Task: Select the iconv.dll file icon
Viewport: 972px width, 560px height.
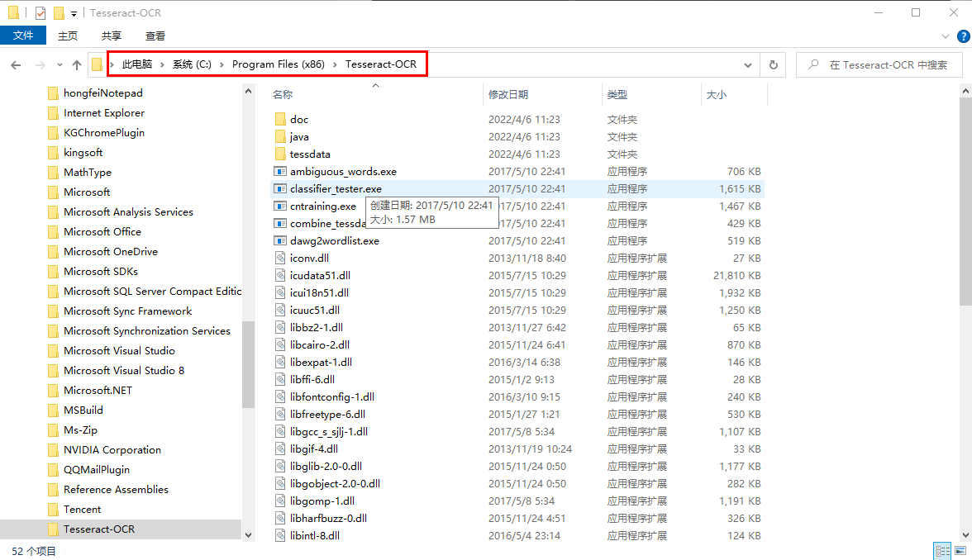Action: pyautogui.click(x=280, y=258)
